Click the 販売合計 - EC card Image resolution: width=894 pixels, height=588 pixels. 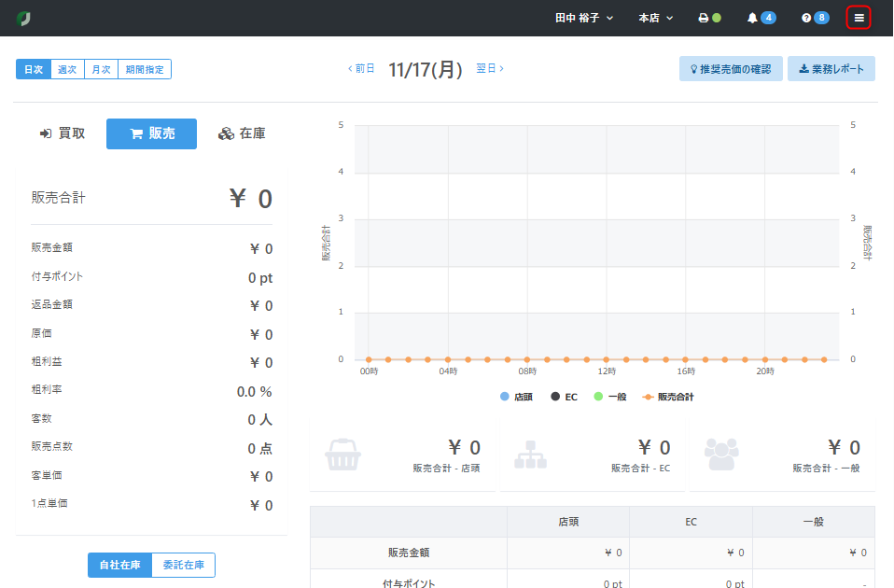tap(593, 455)
